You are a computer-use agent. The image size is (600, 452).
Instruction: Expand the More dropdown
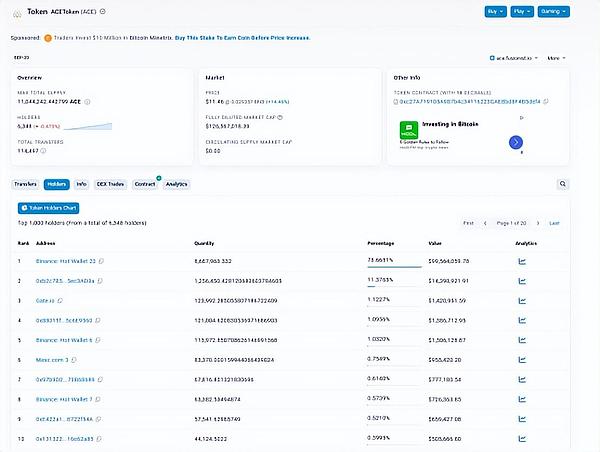[554, 58]
